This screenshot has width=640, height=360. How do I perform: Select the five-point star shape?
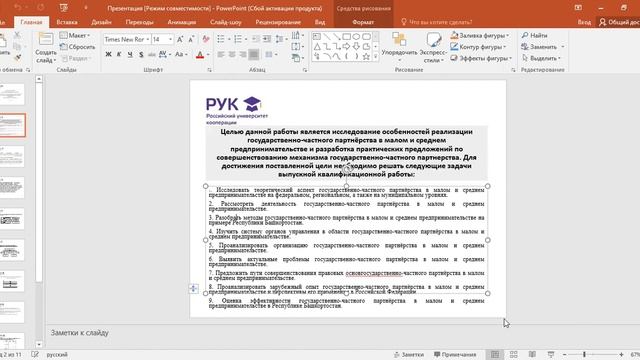pyautogui.click(x=366, y=57)
